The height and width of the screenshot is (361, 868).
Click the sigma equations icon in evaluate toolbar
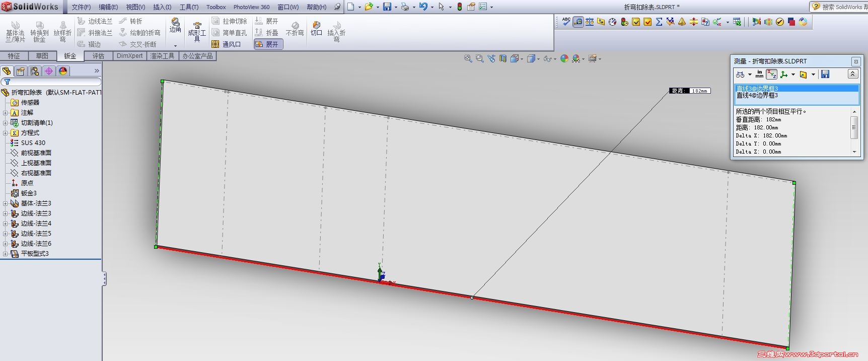tap(659, 22)
